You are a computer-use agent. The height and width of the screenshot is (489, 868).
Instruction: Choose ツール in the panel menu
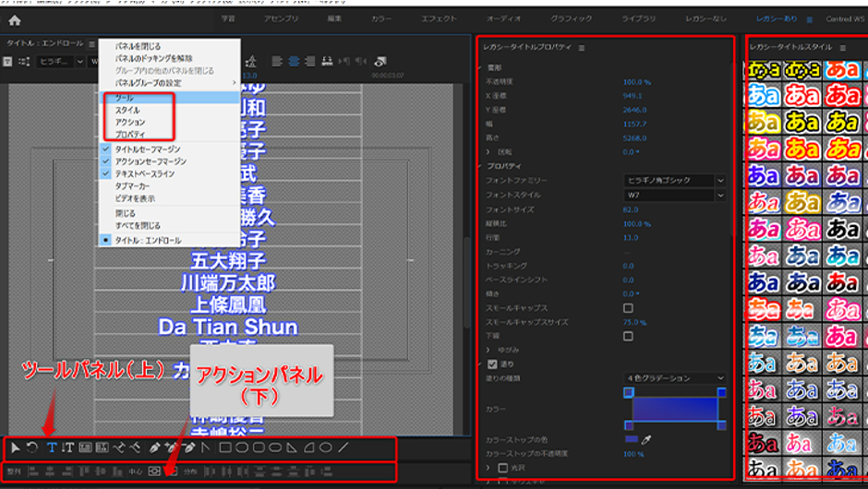(169, 98)
